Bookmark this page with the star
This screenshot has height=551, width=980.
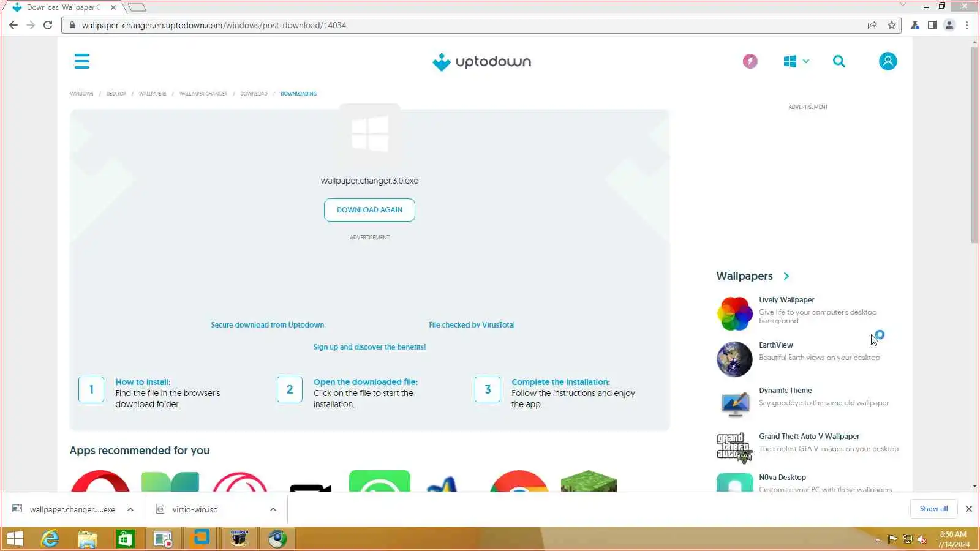892,25
